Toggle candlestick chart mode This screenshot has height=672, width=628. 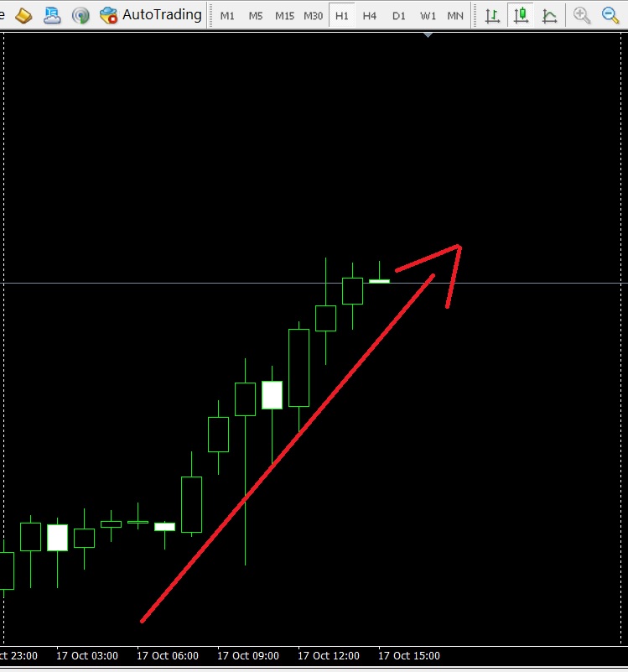521,16
